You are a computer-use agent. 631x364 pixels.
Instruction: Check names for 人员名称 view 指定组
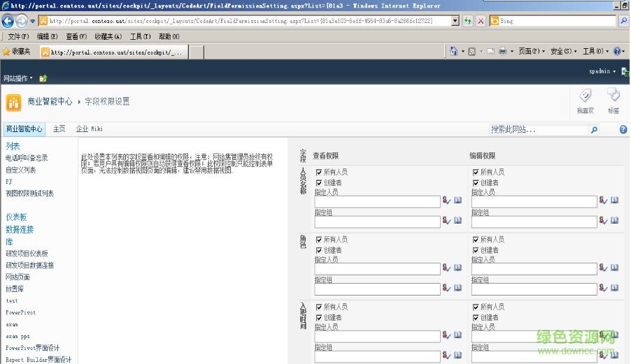tap(446, 220)
